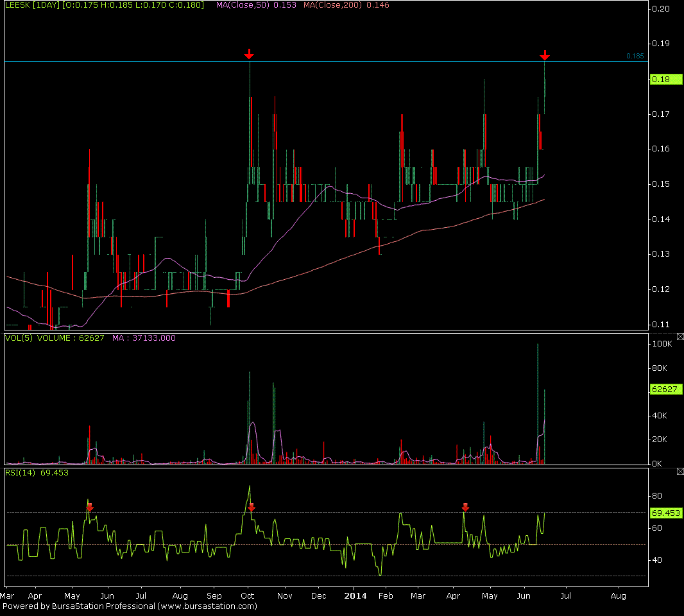Image resolution: width=684 pixels, height=616 pixels.
Task: Click the green 0.18 current price tag
Action: [665, 80]
